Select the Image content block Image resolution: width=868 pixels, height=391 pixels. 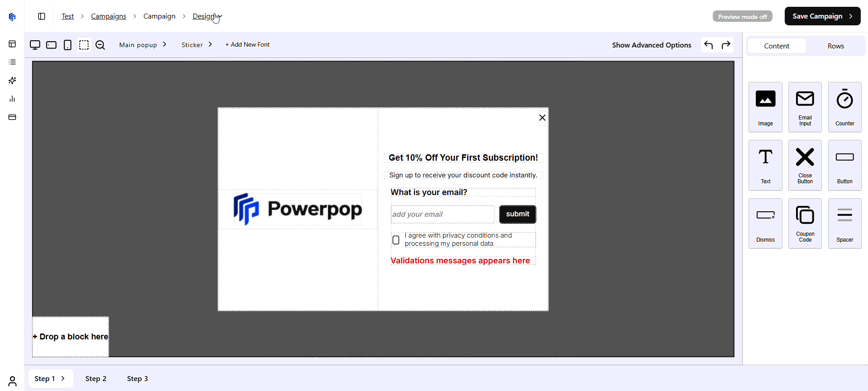765,107
